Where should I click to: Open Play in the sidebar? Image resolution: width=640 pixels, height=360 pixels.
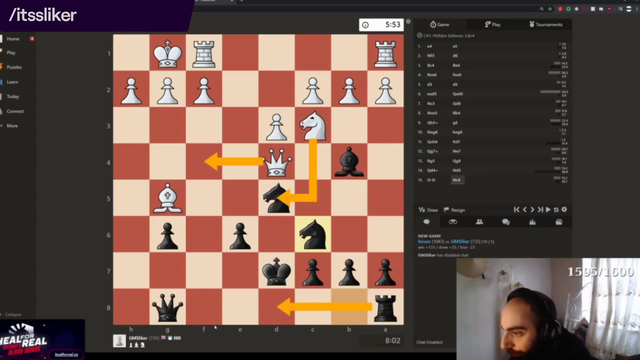(x=11, y=53)
